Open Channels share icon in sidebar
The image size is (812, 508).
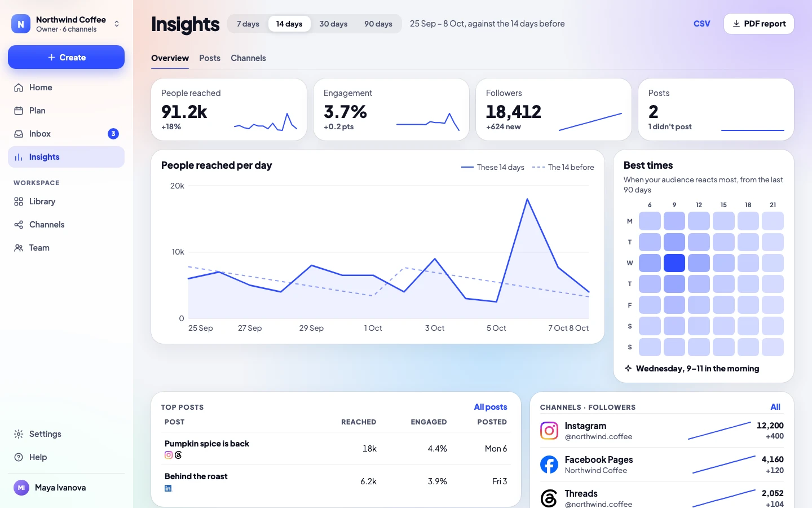point(19,225)
